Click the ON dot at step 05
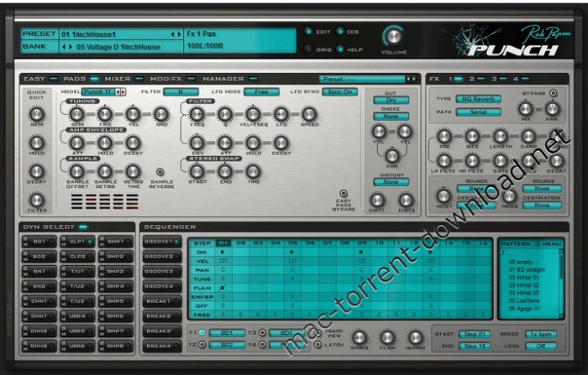 [291, 253]
